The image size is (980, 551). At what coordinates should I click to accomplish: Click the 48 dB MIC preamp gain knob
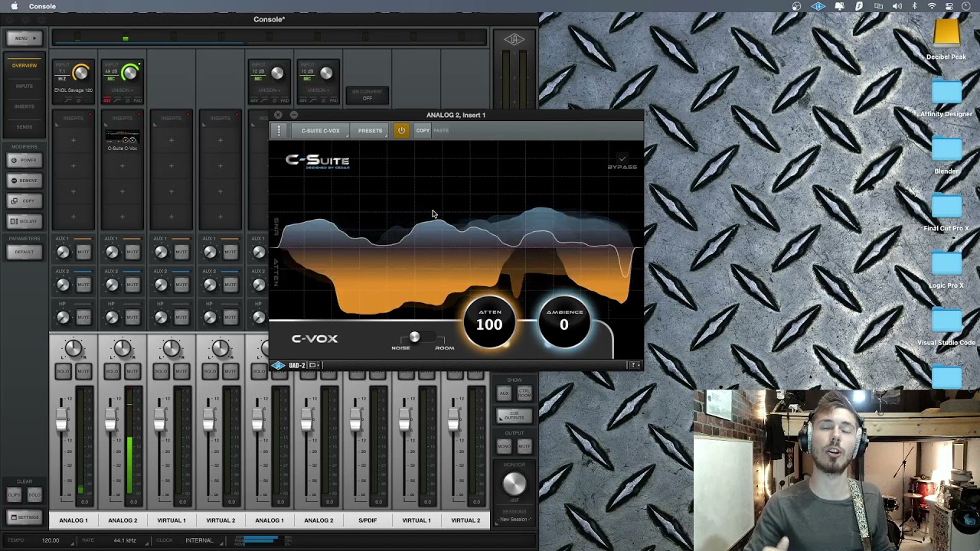pyautogui.click(x=129, y=73)
